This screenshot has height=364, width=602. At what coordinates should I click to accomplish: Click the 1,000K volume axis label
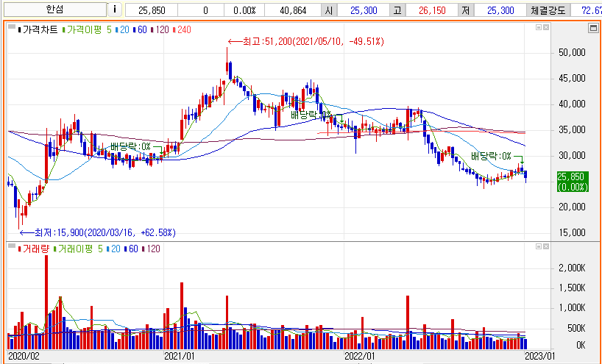click(x=571, y=309)
